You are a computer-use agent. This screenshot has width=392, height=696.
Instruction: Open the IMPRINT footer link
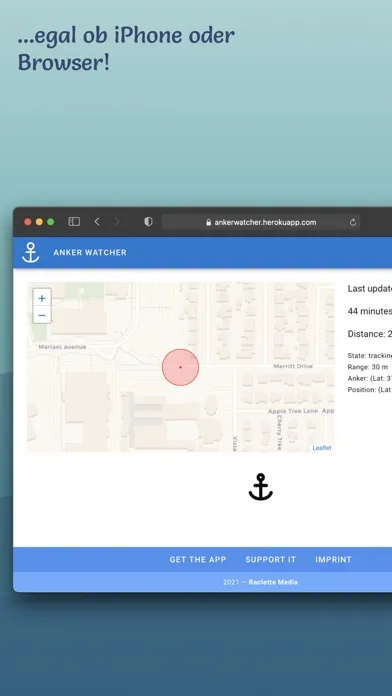[x=333, y=560]
